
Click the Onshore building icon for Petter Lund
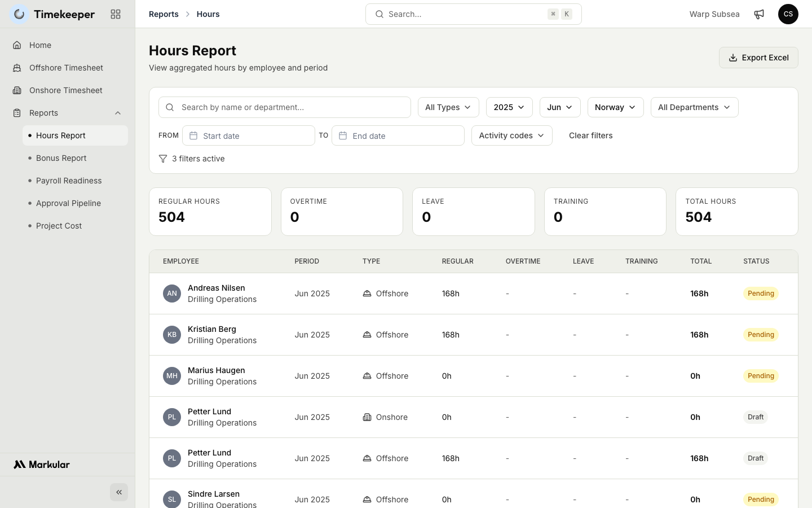(367, 417)
